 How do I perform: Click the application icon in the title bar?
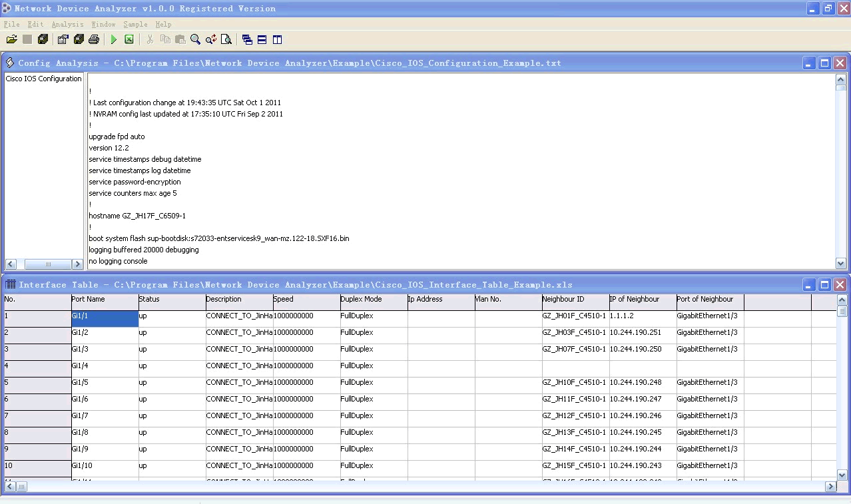click(x=7, y=9)
